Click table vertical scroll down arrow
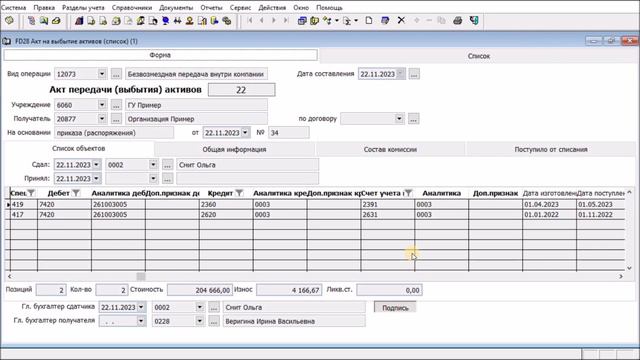The image size is (640, 360). (x=629, y=268)
